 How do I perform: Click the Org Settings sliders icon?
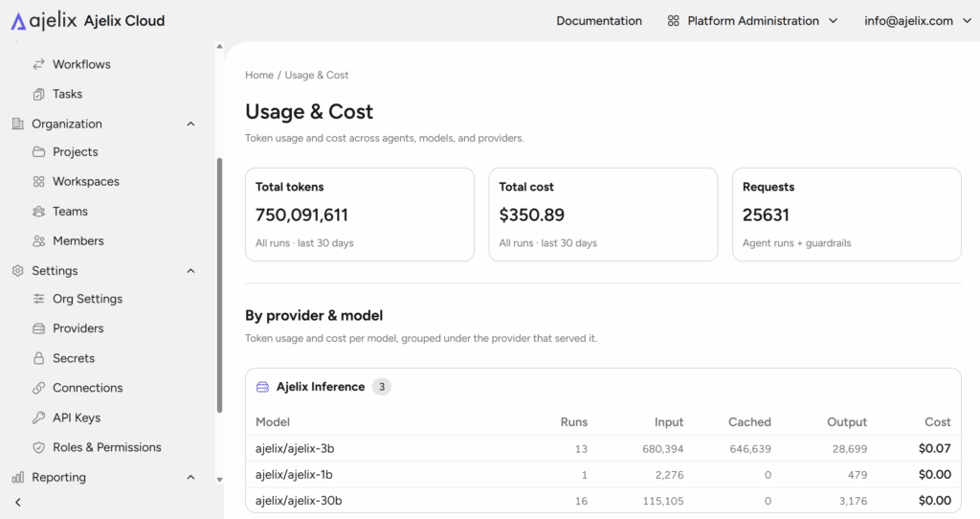[x=38, y=299]
